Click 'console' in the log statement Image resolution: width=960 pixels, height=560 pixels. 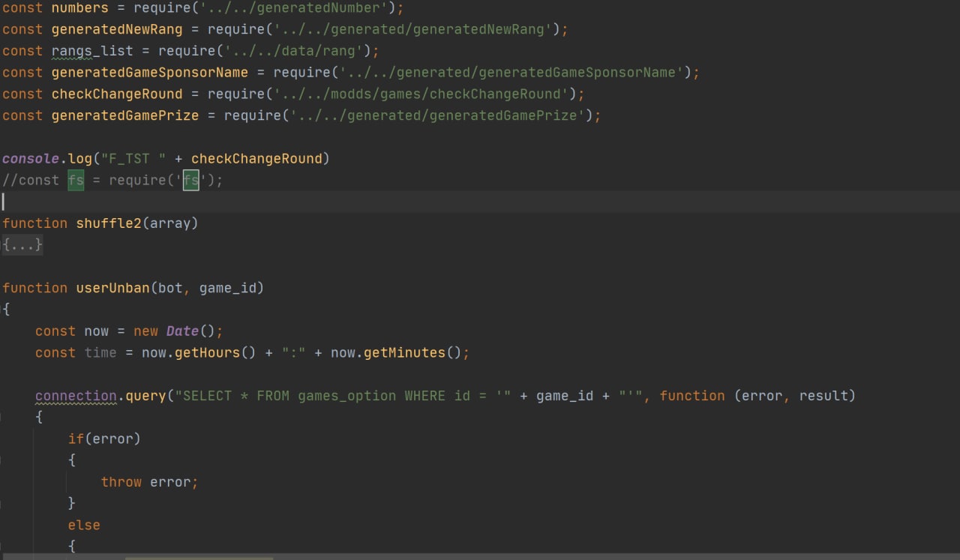31,158
